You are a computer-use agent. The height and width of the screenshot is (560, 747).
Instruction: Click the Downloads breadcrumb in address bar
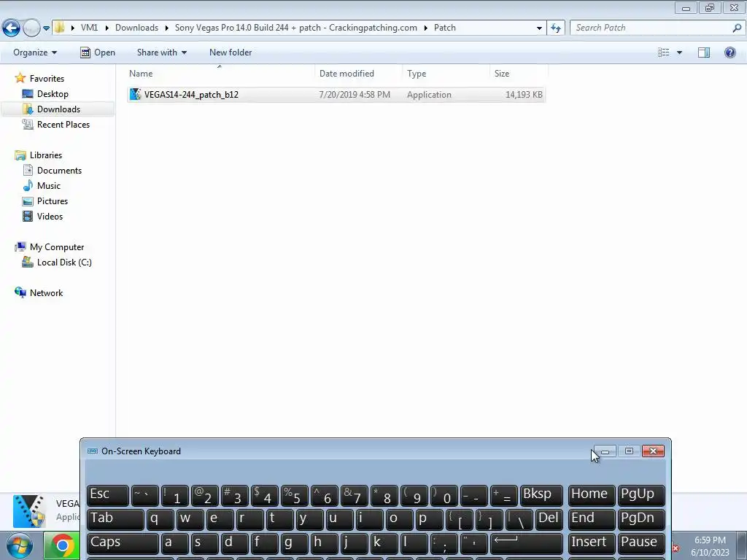click(x=136, y=28)
